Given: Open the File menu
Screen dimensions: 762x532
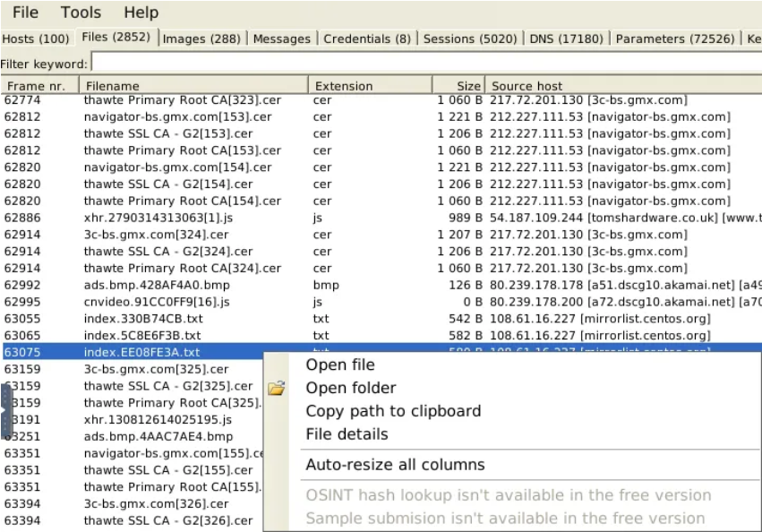Looking at the screenshot, I should pos(25,13).
